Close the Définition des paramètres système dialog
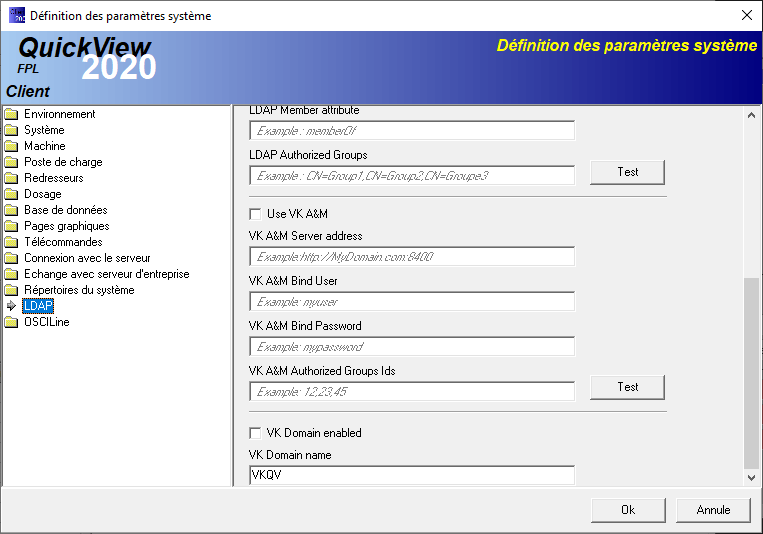Viewport: 763px width, 534px height. [x=746, y=15]
